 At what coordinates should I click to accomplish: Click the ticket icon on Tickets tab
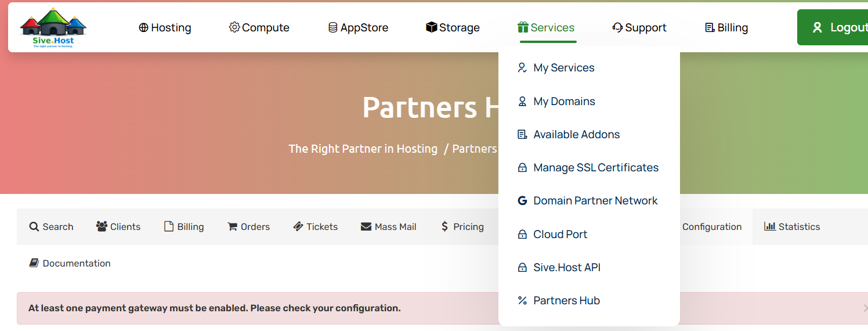click(298, 226)
